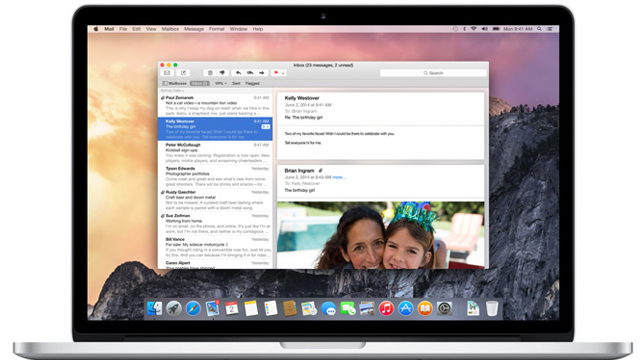Image resolution: width=640 pixels, height=360 pixels.
Task: Open the Caren Alpert email
Action: [215, 264]
